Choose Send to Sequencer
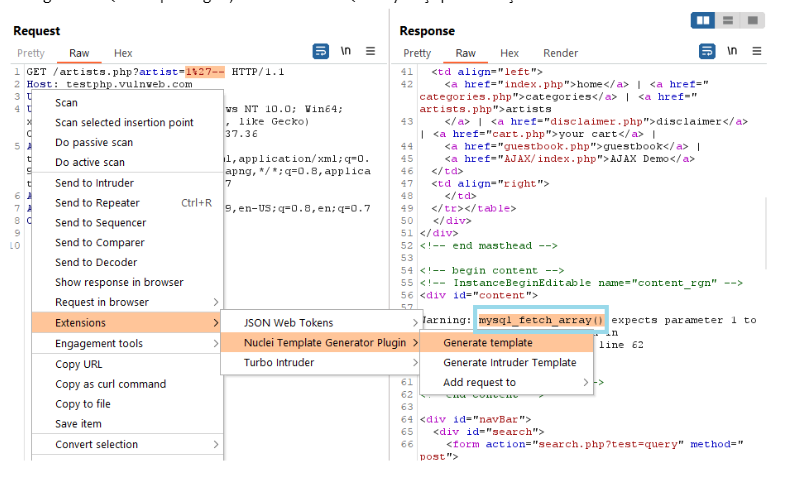 (x=127, y=223)
